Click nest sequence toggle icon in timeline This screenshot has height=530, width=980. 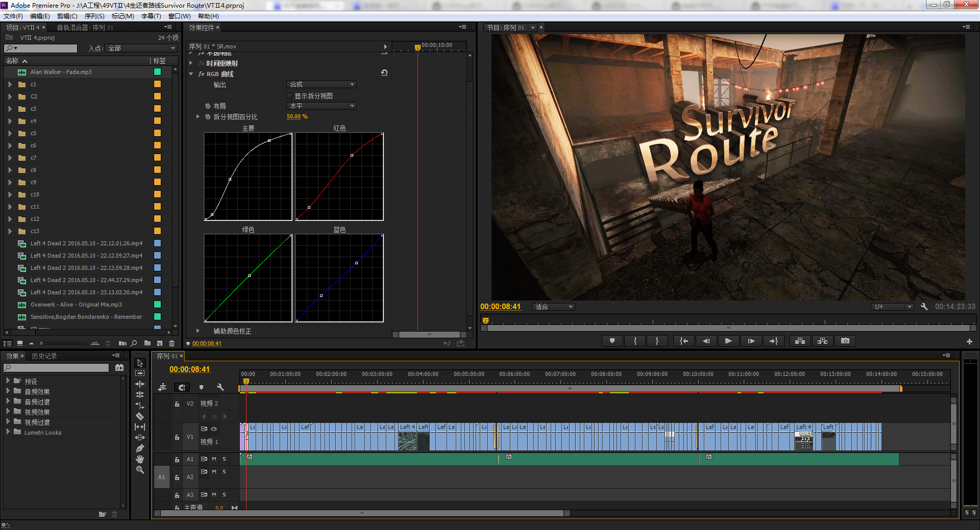[x=162, y=387]
